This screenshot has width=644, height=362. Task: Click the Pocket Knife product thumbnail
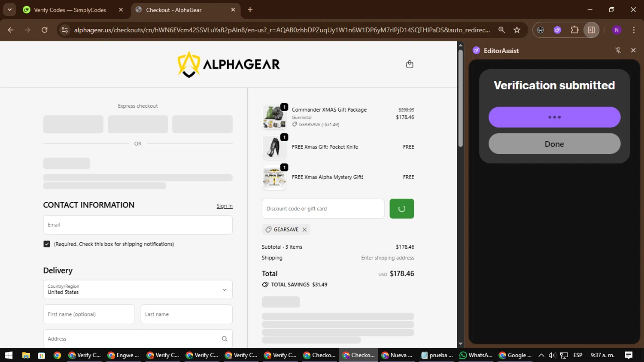click(274, 147)
